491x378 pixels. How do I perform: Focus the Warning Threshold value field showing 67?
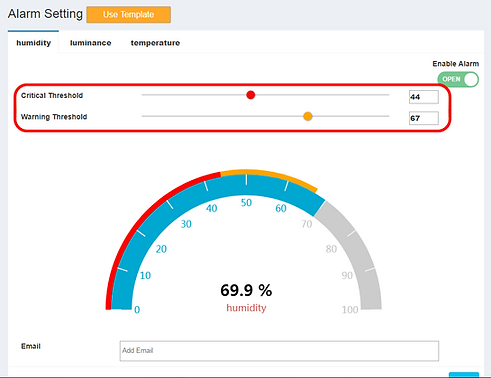(x=424, y=118)
